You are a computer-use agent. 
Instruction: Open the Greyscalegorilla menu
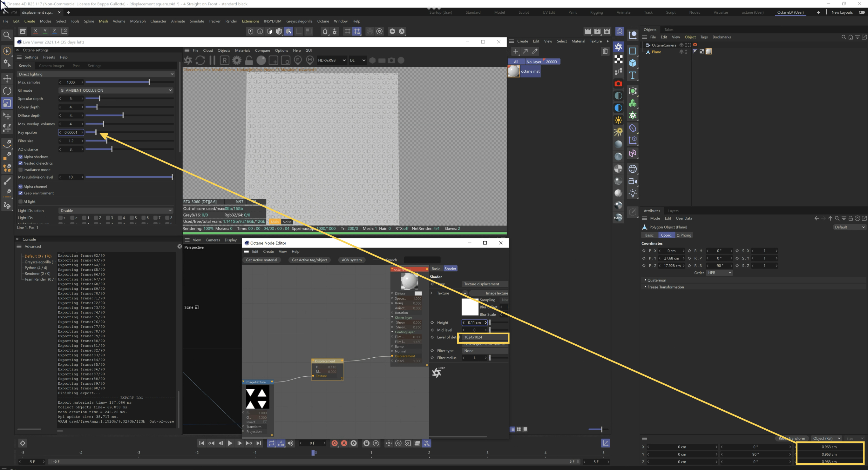[x=299, y=21]
